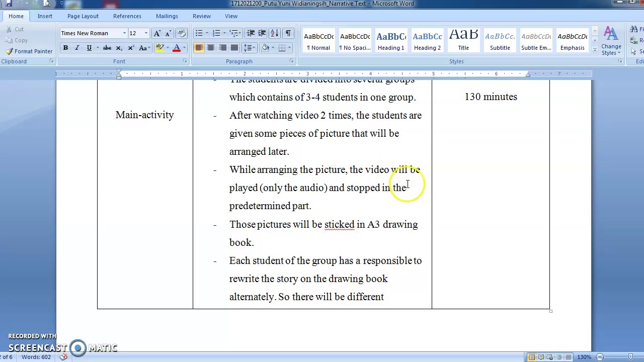The height and width of the screenshot is (362, 644).
Task: Toggle Show/Hide paragraph marks
Action: (x=288, y=33)
